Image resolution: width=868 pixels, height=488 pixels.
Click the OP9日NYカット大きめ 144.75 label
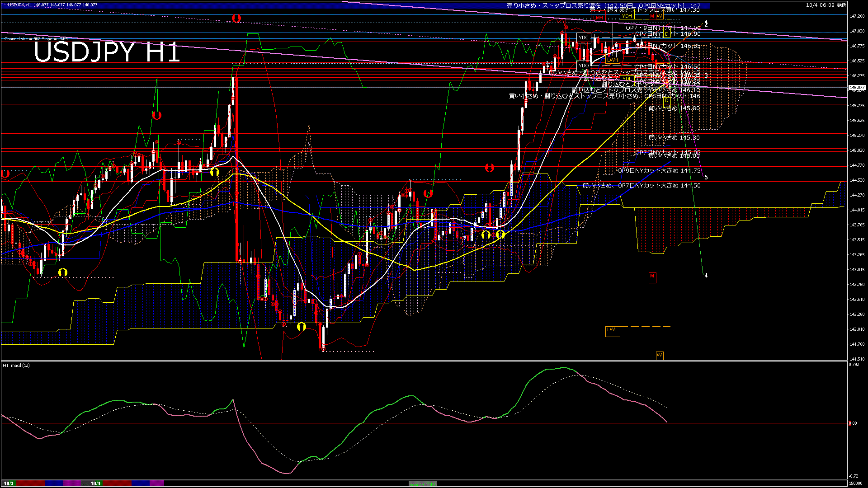pyautogui.click(x=659, y=171)
